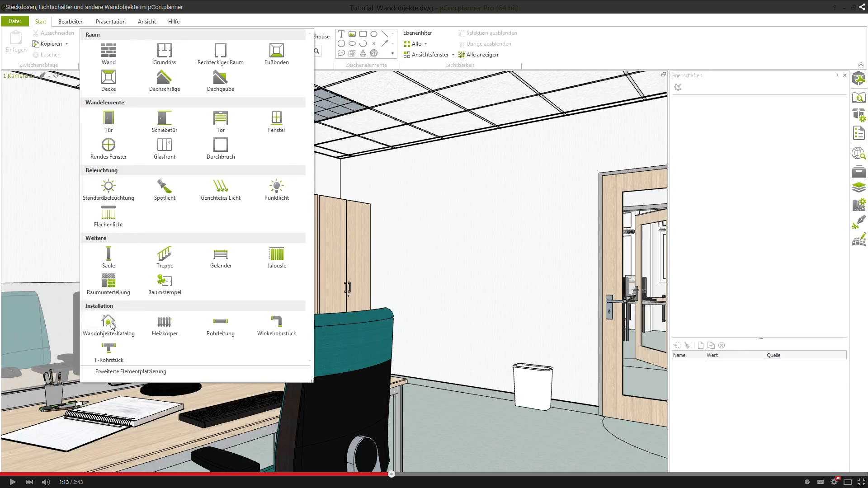Open the Datei menu
Viewport: 868px width, 488px height.
14,21
